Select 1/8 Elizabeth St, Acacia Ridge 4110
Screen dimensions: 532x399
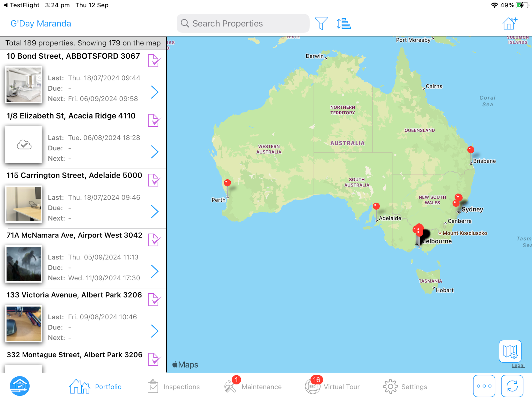point(71,116)
